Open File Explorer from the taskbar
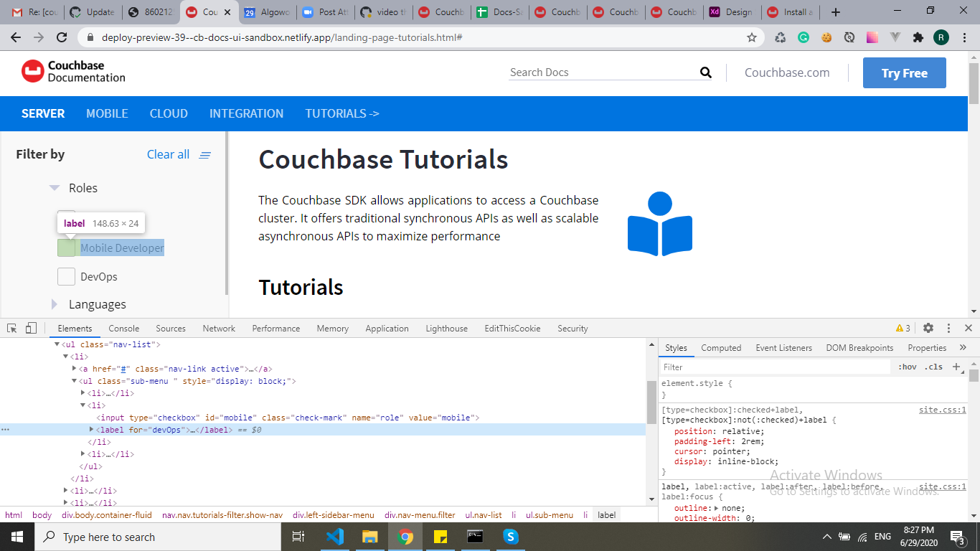980x551 pixels. (369, 537)
